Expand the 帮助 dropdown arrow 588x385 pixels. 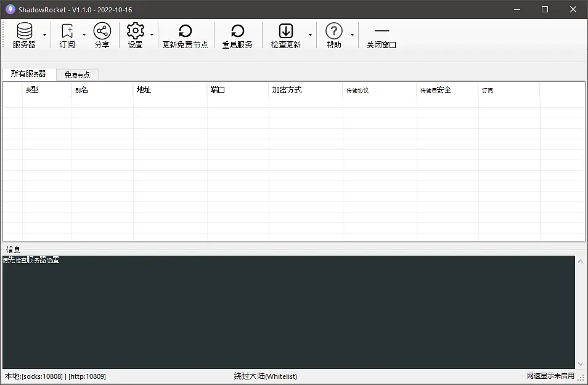(352, 35)
